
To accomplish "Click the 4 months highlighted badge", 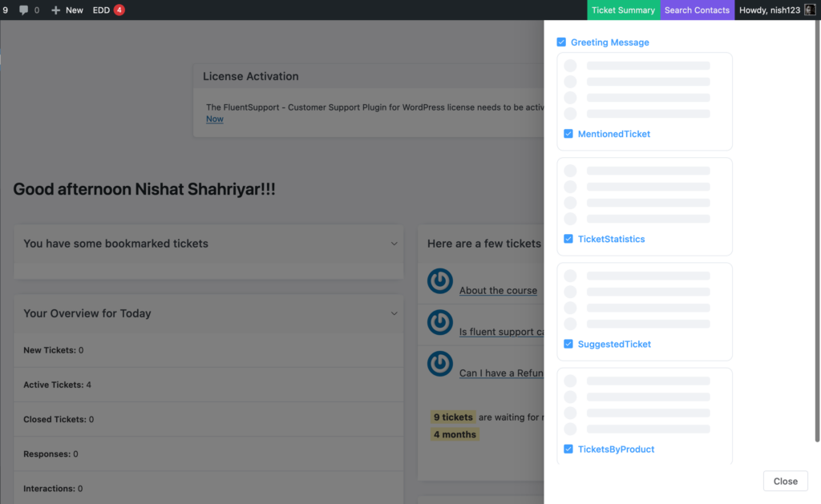I will pyautogui.click(x=455, y=434).
